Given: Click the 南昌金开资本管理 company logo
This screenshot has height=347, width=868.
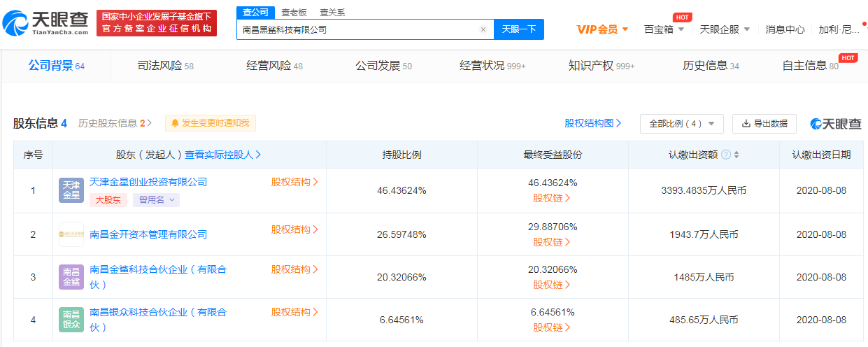Looking at the screenshot, I should click(71, 234).
